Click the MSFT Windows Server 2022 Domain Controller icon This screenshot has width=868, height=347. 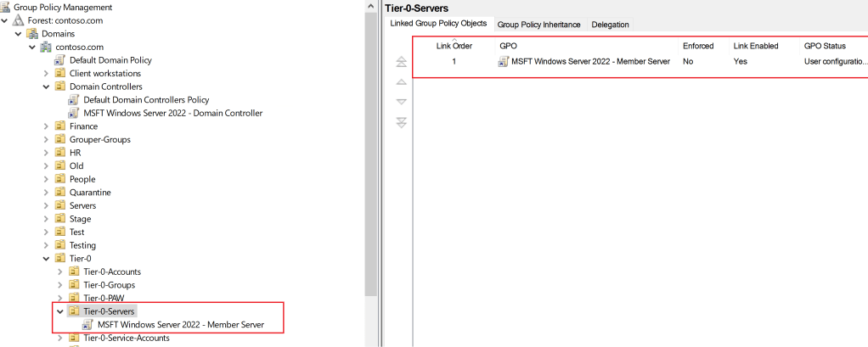pos(74,113)
